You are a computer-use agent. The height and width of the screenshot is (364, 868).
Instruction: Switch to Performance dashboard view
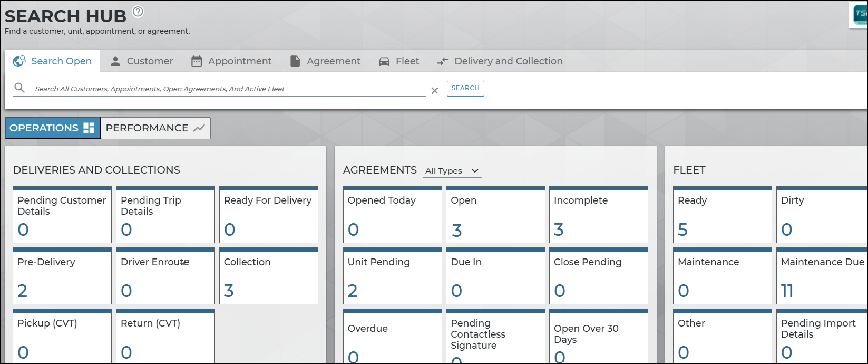(x=155, y=128)
